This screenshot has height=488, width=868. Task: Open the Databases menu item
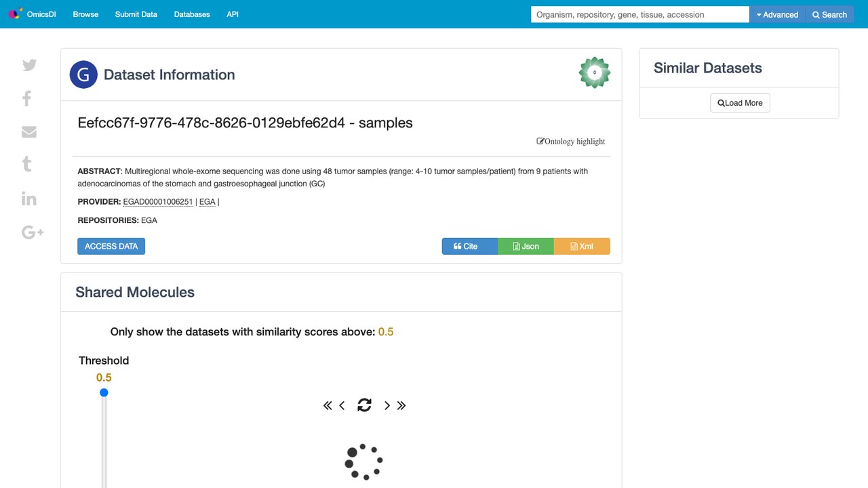(x=192, y=14)
